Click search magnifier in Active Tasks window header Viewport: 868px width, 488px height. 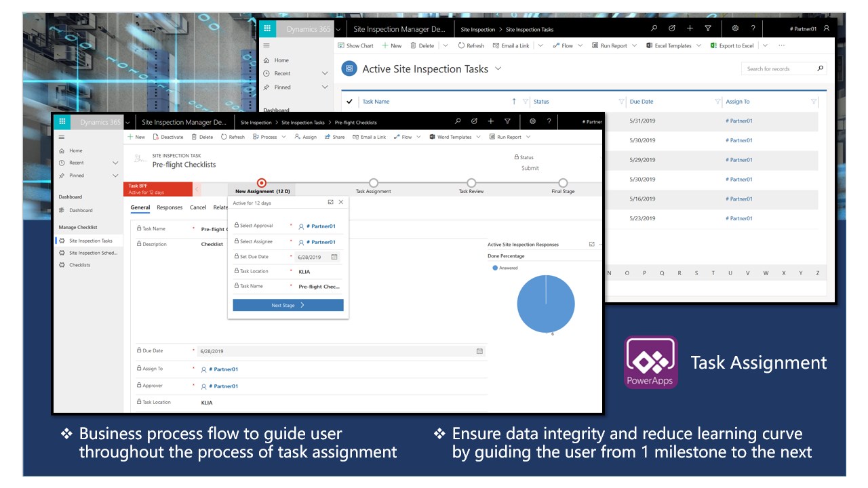click(x=654, y=28)
